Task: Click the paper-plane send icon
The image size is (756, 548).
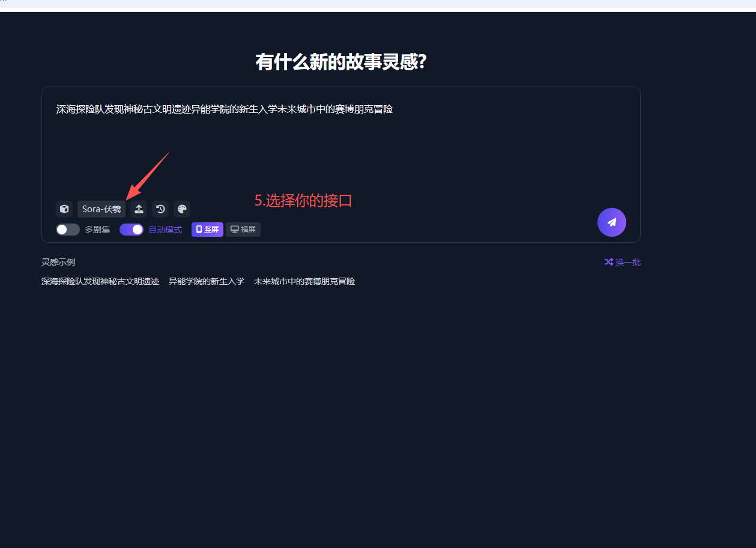Action: click(x=611, y=222)
